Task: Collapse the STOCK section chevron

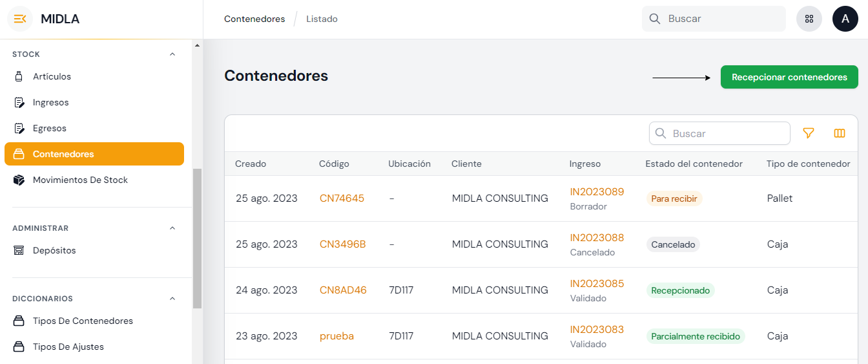Action: pyautogui.click(x=172, y=54)
